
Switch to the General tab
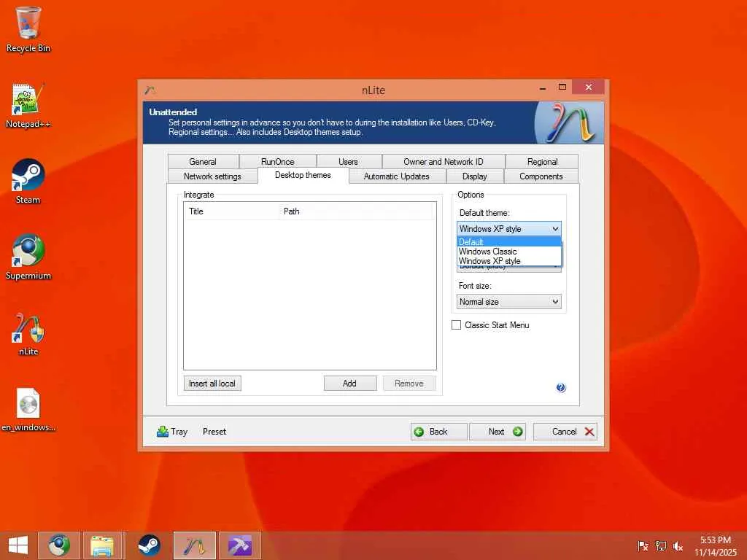[x=203, y=161]
